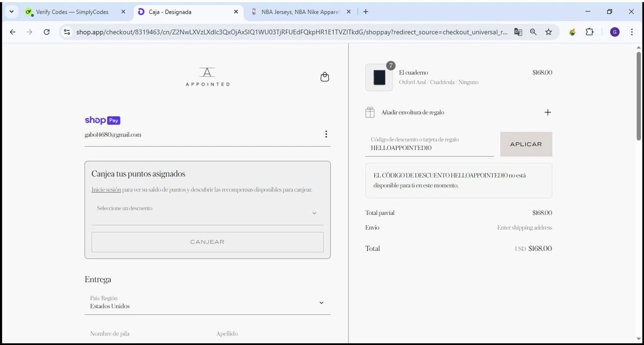Open the site information icon in address bar

tap(67, 32)
